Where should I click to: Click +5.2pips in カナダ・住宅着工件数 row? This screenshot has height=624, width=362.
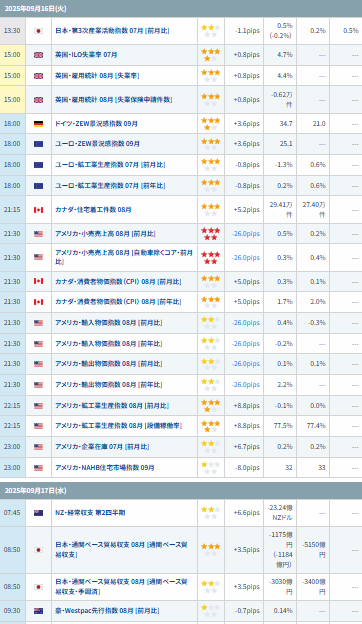247,210
